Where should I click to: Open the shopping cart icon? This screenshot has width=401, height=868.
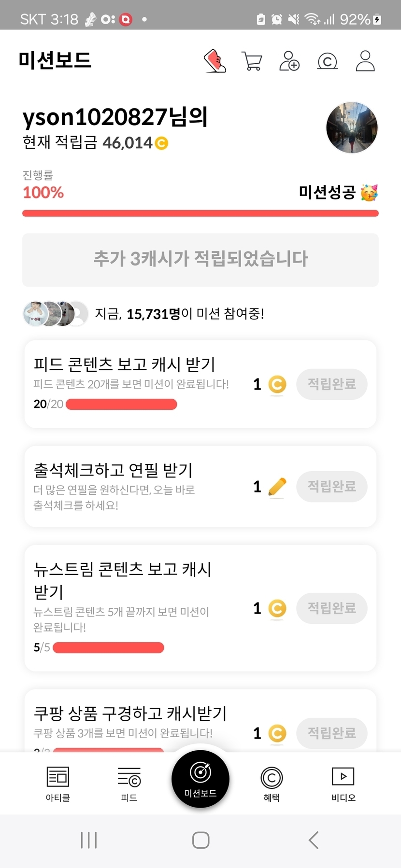pyautogui.click(x=252, y=61)
